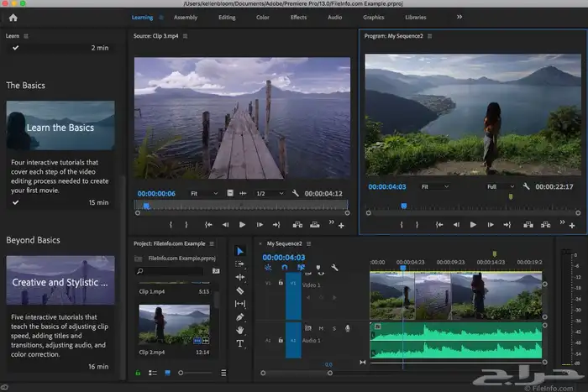Show more workspaces with double chevron

pyautogui.click(x=459, y=17)
